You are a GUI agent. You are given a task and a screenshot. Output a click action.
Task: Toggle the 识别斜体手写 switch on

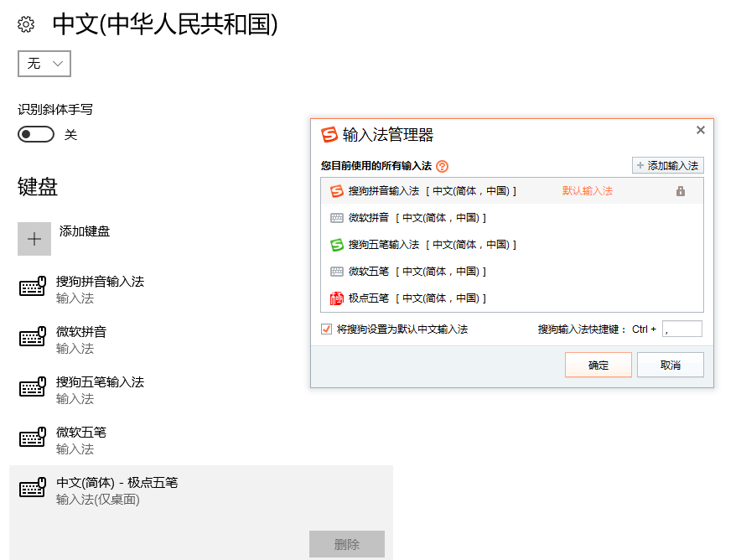point(35,134)
